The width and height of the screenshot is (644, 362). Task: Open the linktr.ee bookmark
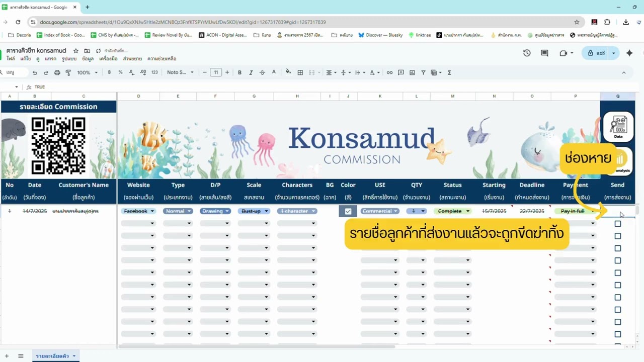tap(420, 35)
